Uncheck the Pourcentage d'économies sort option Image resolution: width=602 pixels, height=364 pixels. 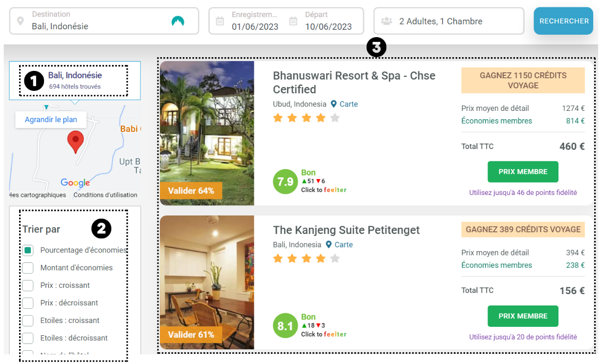(28, 250)
